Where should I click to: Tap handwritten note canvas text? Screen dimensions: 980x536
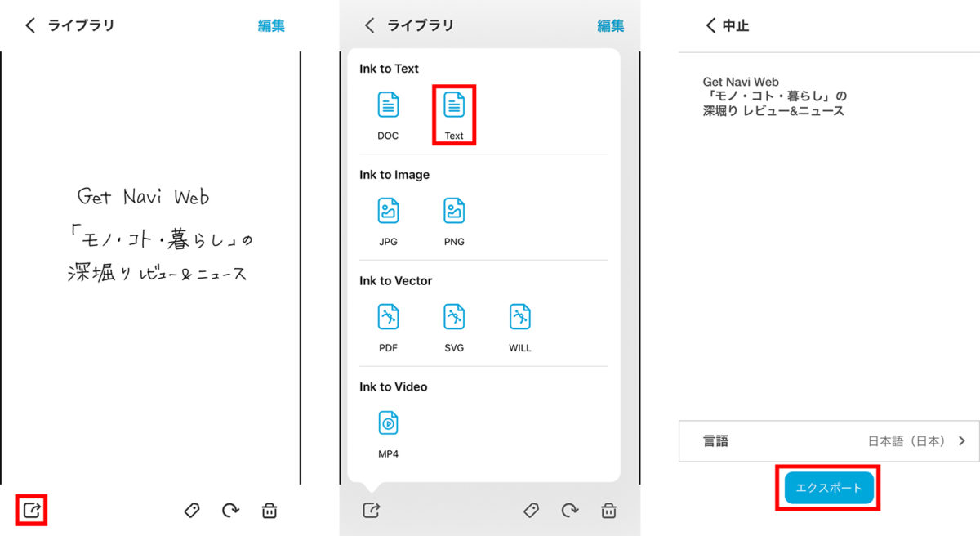(x=161, y=234)
